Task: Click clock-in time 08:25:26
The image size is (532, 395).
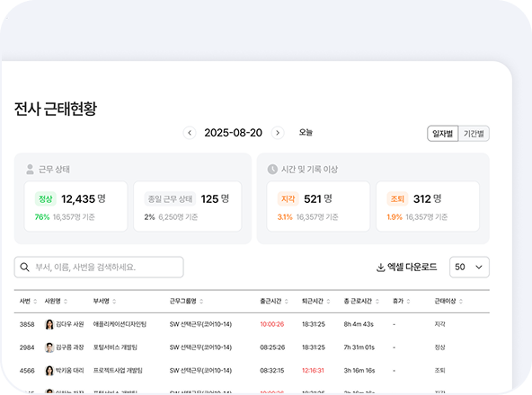Action: [x=272, y=347]
